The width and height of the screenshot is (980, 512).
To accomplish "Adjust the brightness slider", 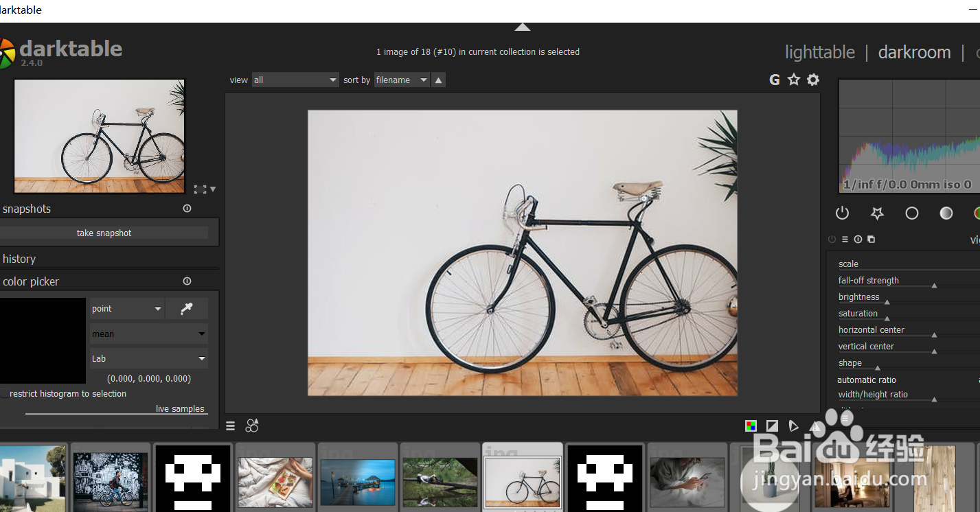I will pos(909,297).
